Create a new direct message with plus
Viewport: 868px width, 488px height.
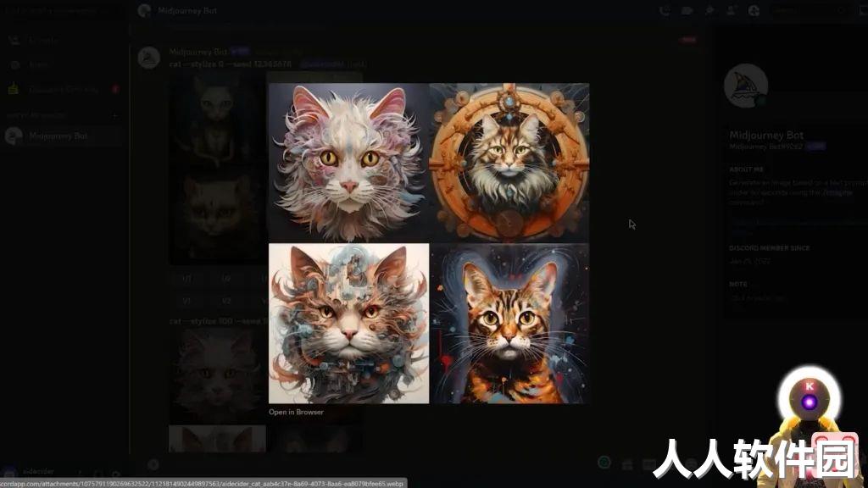(x=115, y=115)
